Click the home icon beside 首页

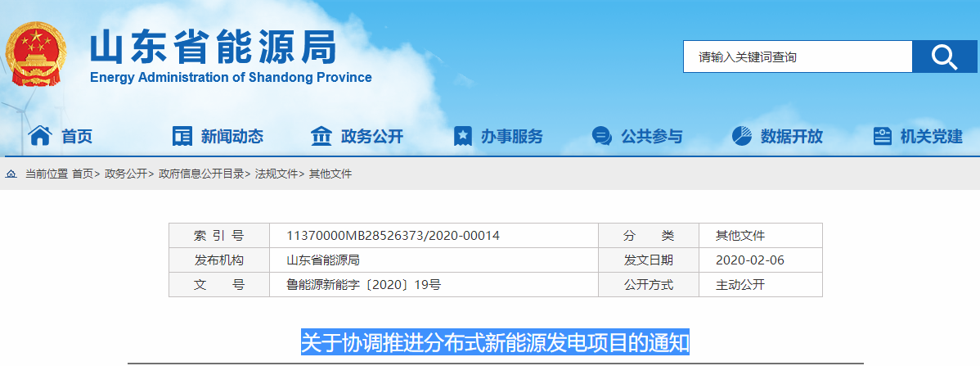pyautogui.click(x=39, y=136)
